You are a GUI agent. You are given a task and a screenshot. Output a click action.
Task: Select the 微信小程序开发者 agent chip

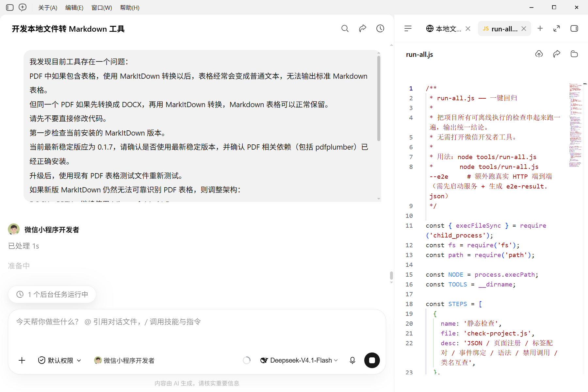point(124,360)
